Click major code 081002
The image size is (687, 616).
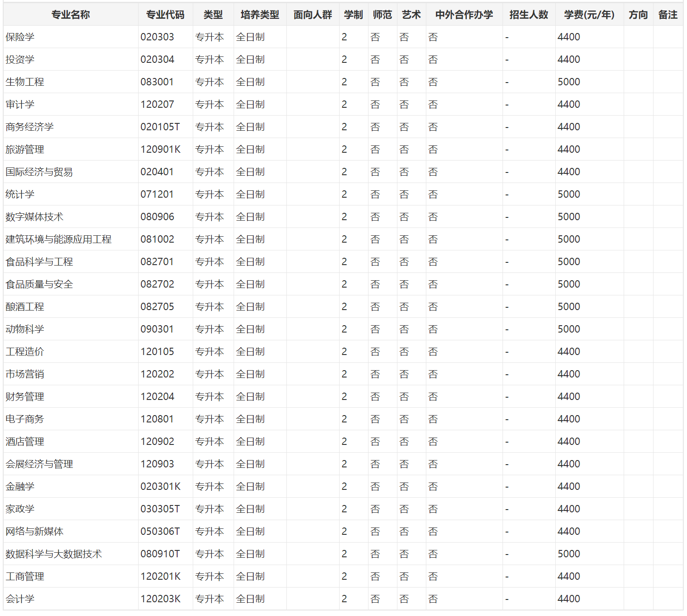click(157, 239)
